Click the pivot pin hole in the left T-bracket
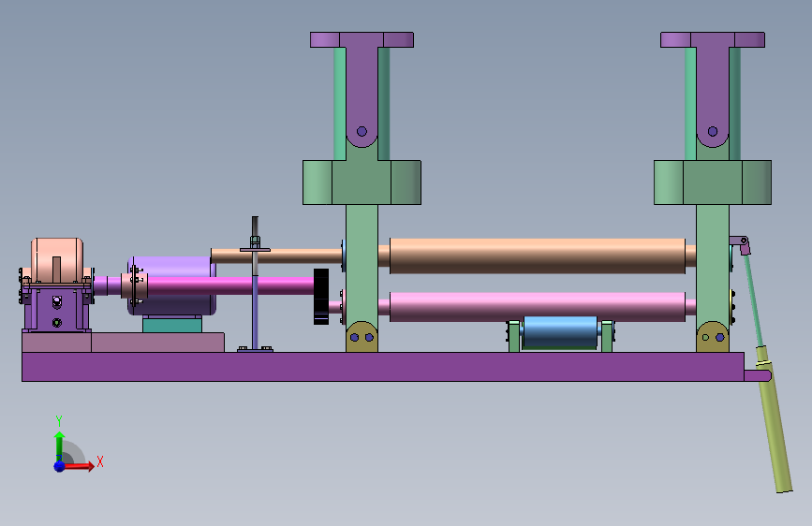Image resolution: width=812 pixels, height=526 pixels. [362, 131]
